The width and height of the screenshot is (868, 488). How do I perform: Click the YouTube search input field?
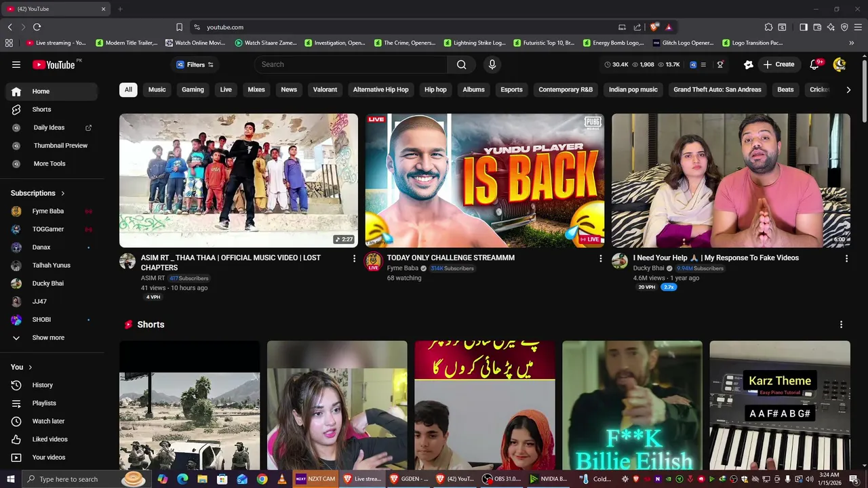tap(351, 64)
